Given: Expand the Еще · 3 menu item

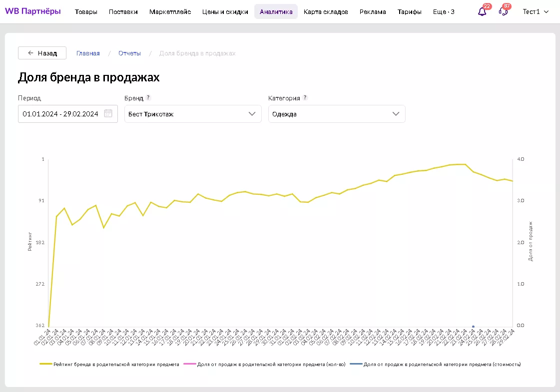Looking at the screenshot, I should 444,11.
